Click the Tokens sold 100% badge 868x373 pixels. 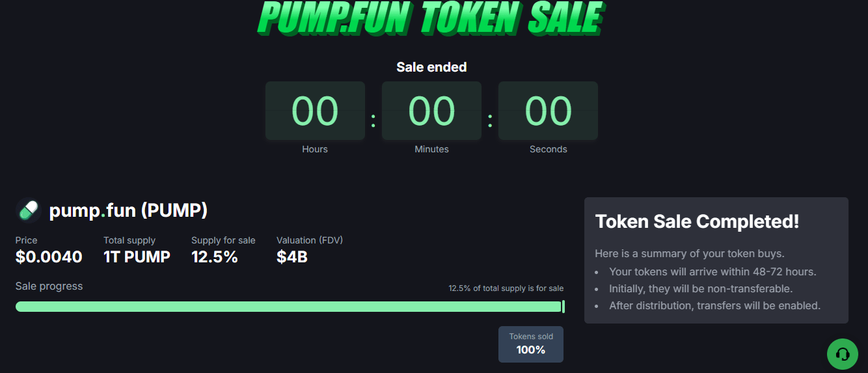tap(531, 344)
